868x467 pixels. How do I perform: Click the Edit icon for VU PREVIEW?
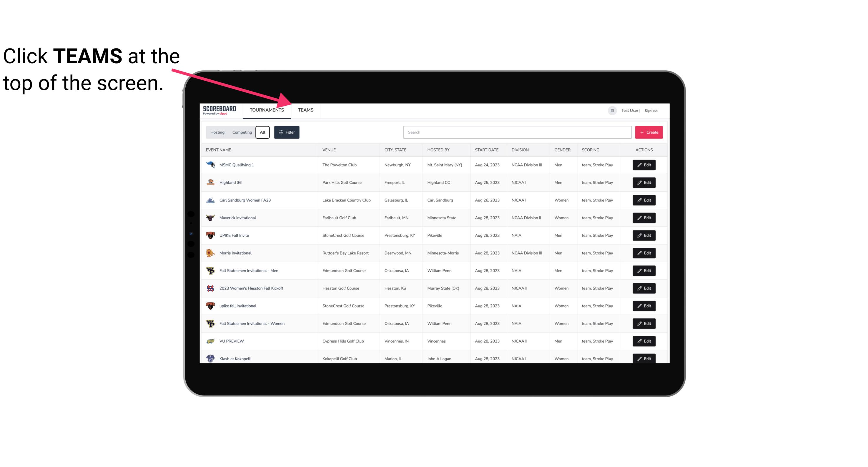[x=644, y=340]
